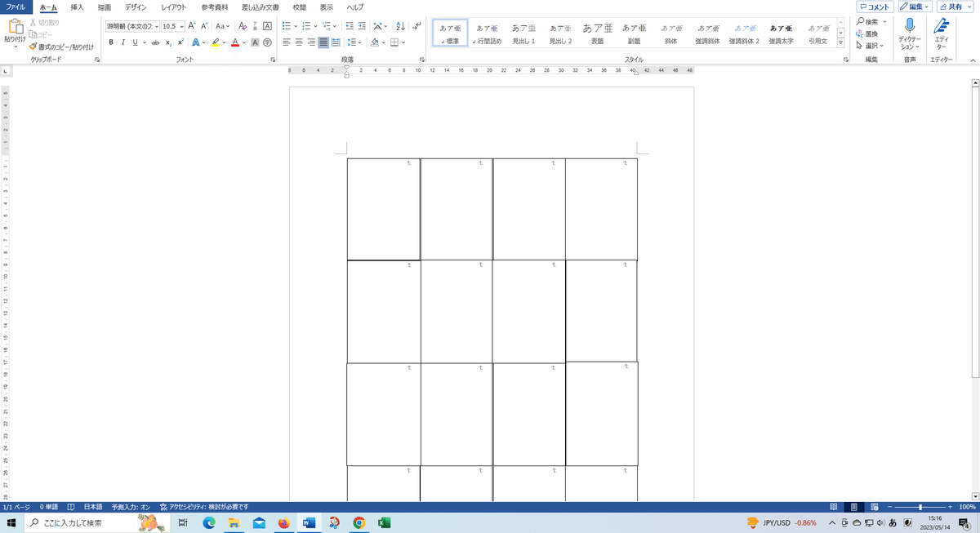Toggle Bold formatting

111,42
